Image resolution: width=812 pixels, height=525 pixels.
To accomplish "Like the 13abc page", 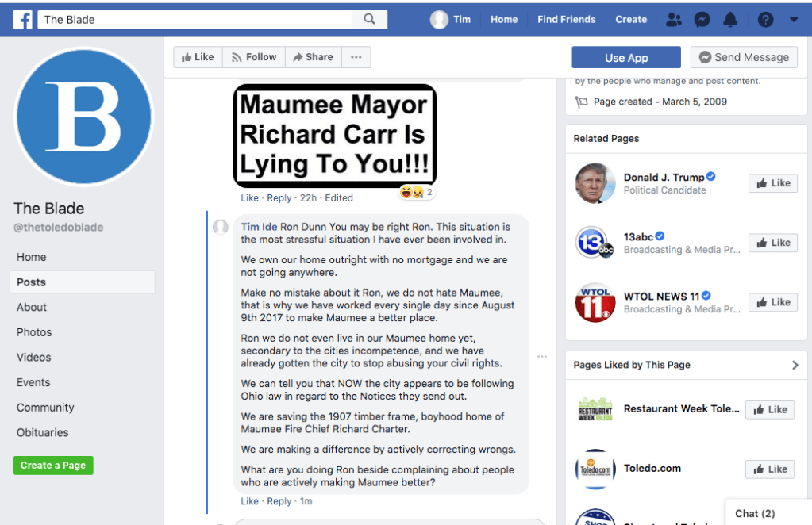I will pyautogui.click(x=772, y=243).
